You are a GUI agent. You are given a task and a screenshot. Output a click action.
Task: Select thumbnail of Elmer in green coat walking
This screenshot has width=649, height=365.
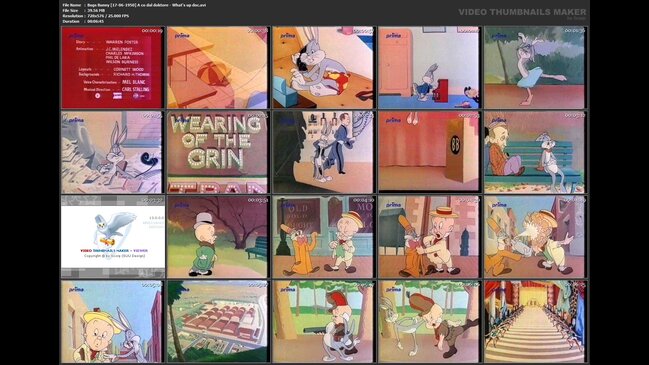[x=218, y=237]
